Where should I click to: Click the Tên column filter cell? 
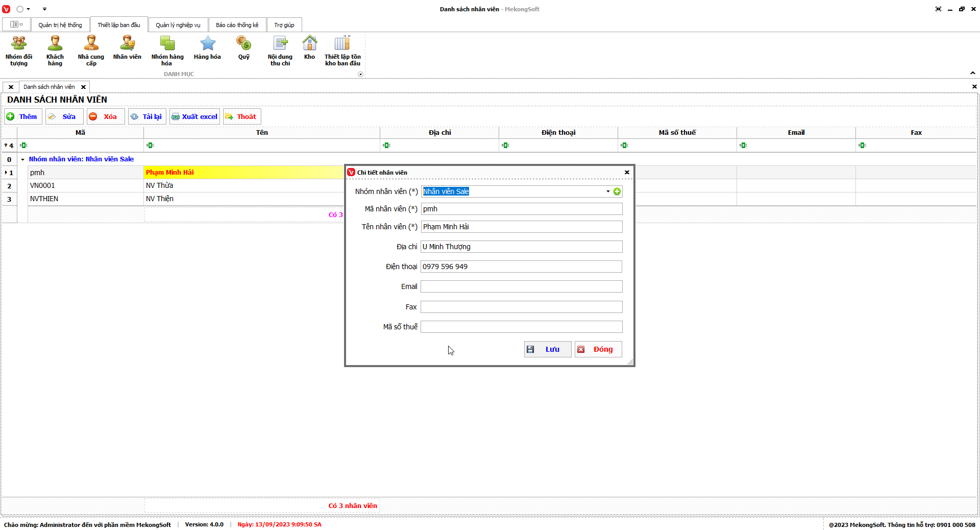click(x=262, y=146)
